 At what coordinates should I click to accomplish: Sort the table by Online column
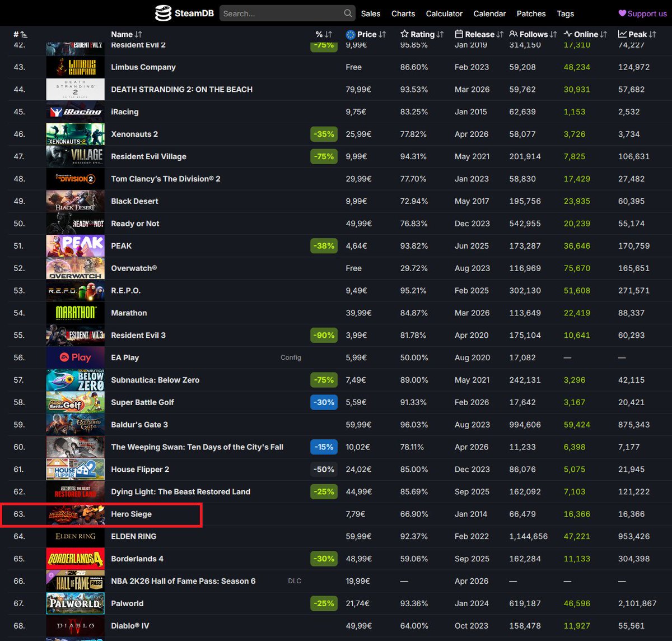585,34
